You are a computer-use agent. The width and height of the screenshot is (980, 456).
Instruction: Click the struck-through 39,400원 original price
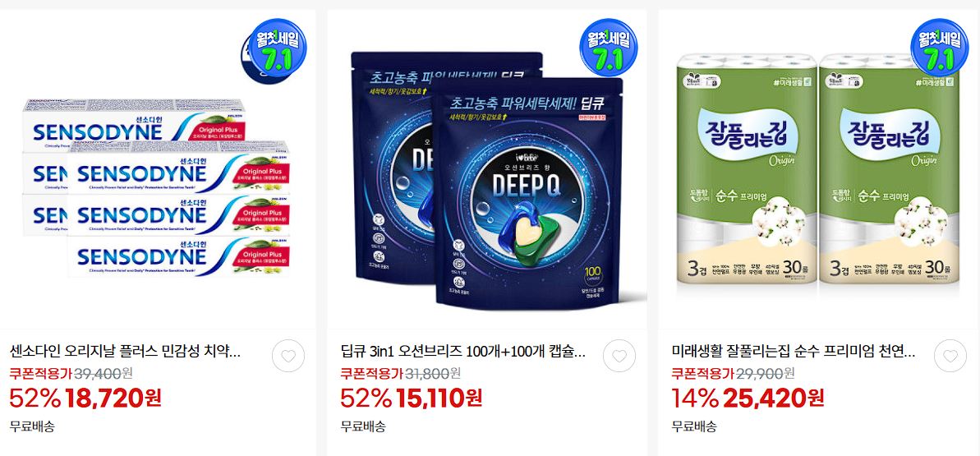[x=104, y=374]
